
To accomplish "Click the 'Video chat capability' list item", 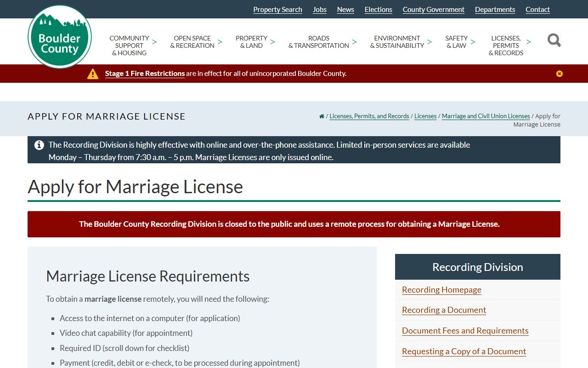I will point(126,333).
